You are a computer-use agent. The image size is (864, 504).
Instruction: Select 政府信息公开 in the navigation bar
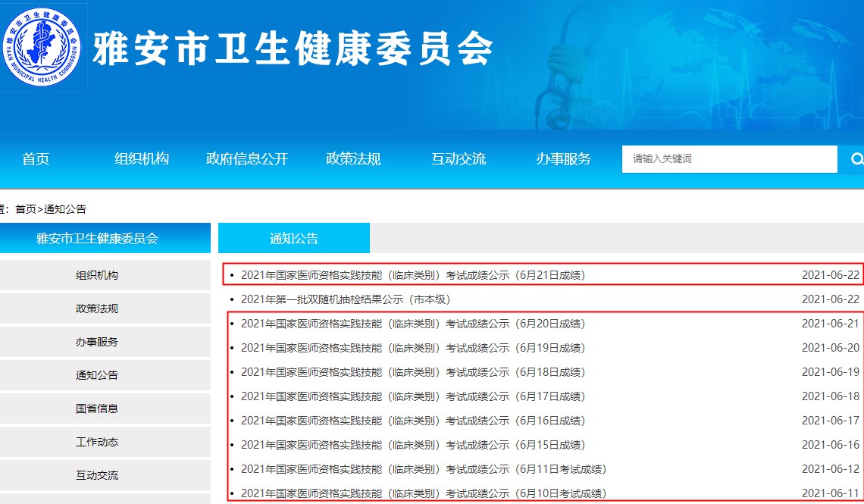(x=247, y=159)
